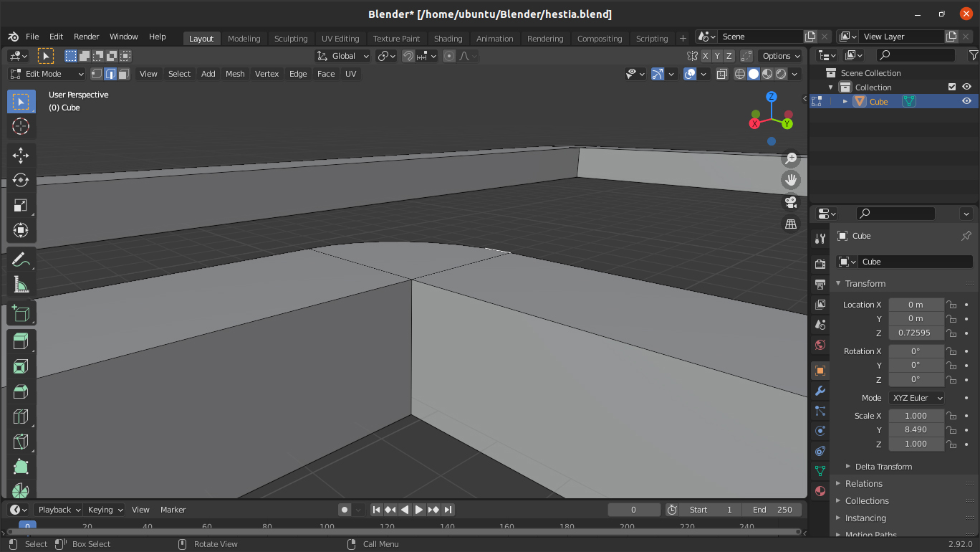The height and width of the screenshot is (552, 980).
Task: Toggle the lock on Location X
Action: tap(951, 305)
